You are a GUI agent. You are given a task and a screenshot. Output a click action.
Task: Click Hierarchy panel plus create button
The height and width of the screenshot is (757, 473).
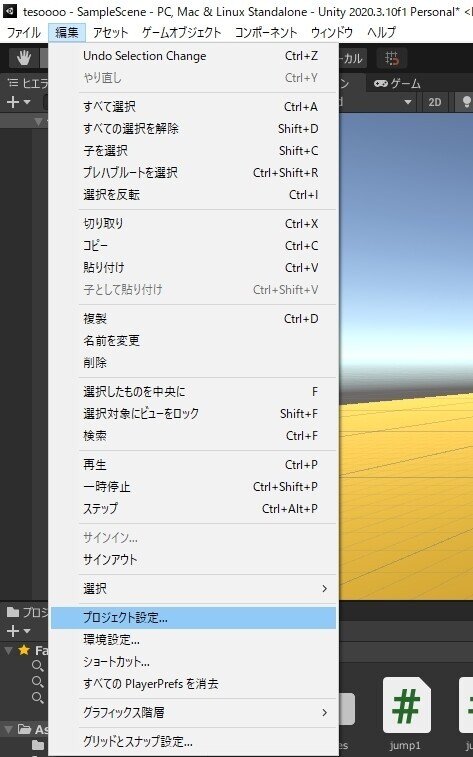[18, 102]
